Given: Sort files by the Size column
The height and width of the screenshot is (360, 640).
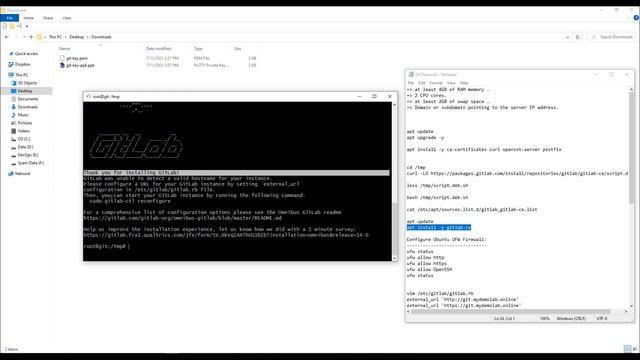Looking at the screenshot, I should point(238,49).
